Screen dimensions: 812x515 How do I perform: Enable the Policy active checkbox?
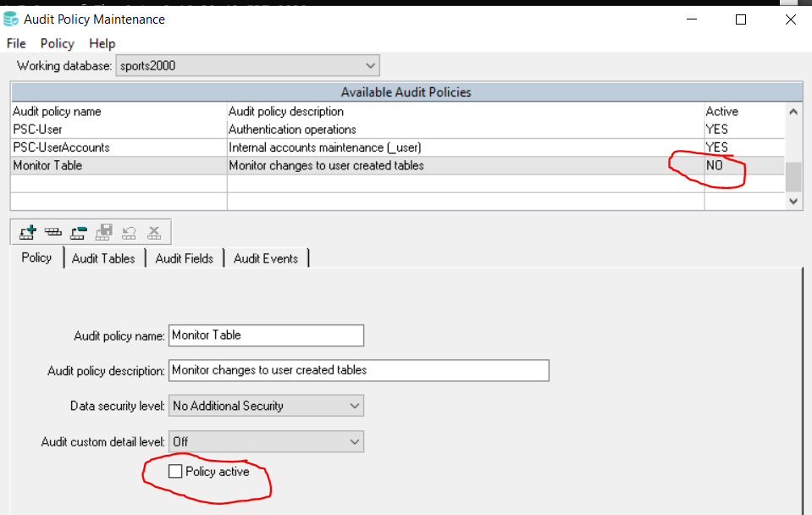[175, 471]
